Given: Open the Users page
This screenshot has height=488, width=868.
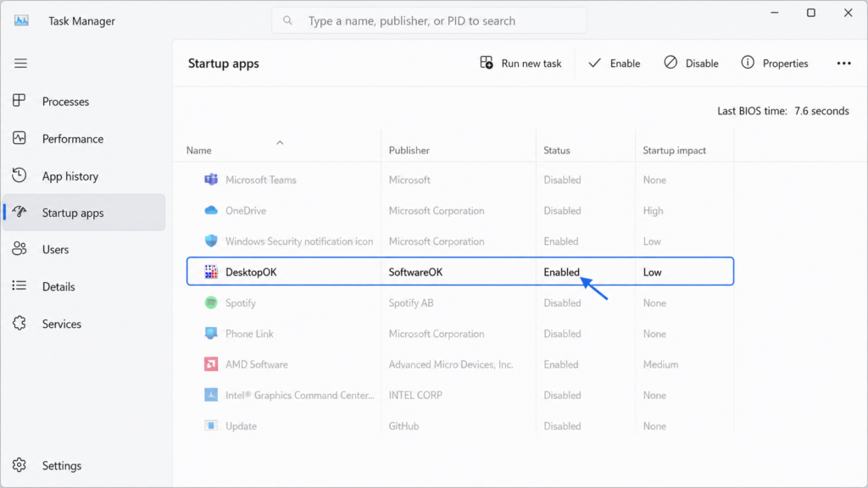Looking at the screenshot, I should [55, 250].
